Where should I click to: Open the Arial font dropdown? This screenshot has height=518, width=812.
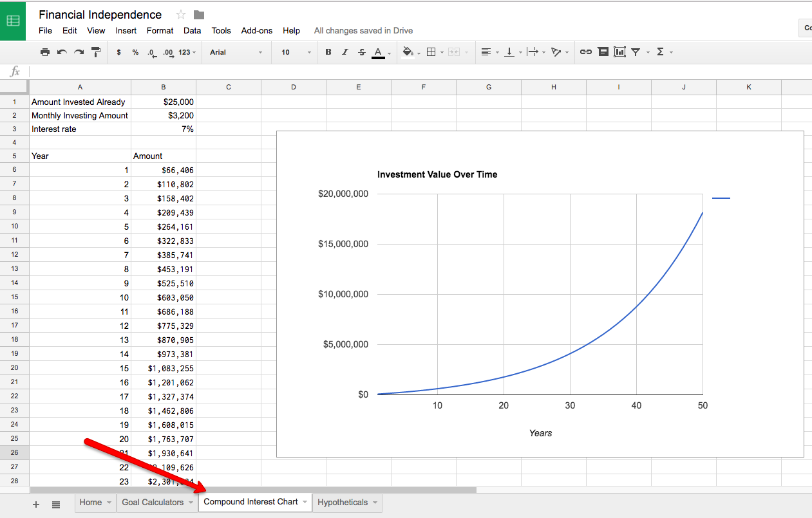[236, 52]
